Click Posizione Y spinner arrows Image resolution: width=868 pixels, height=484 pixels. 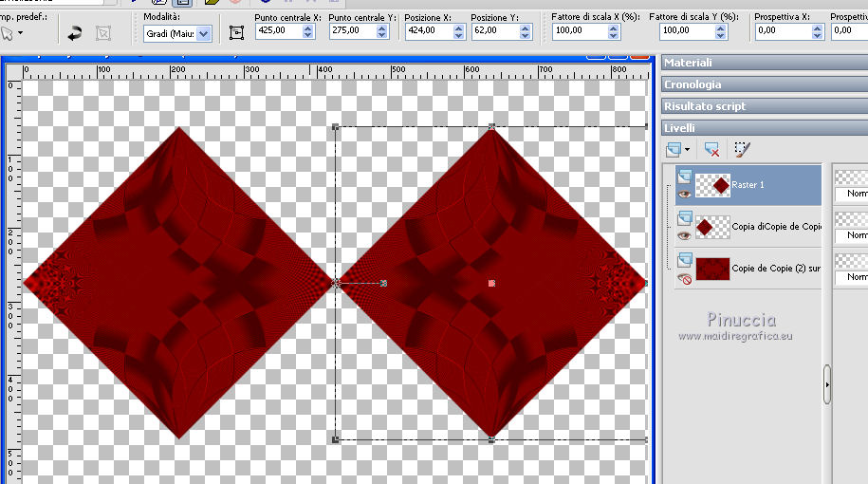coord(525,31)
